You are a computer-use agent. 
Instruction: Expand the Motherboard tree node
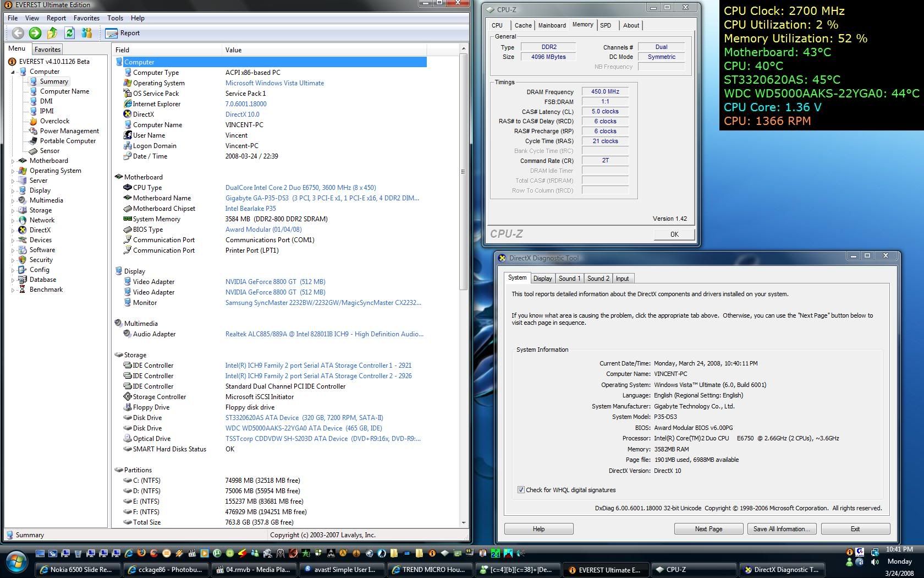(x=13, y=161)
